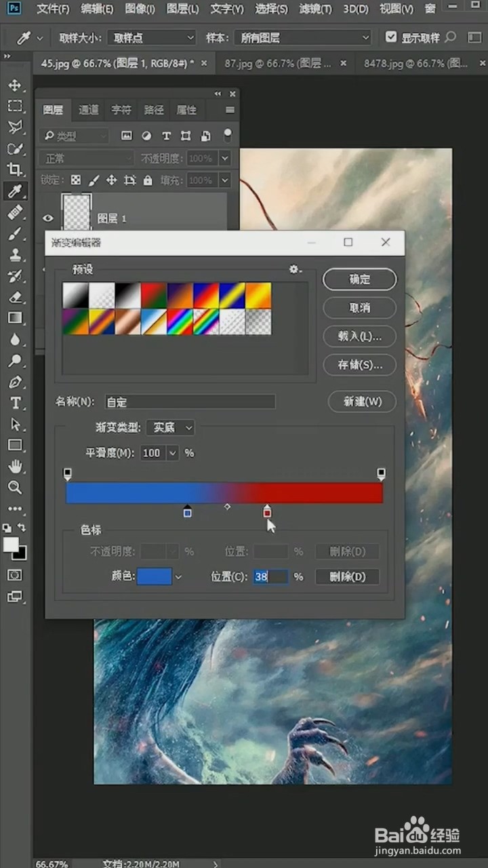Screen dimensions: 488x868
Task: Open the gradient presets gear menu
Action: click(295, 269)
